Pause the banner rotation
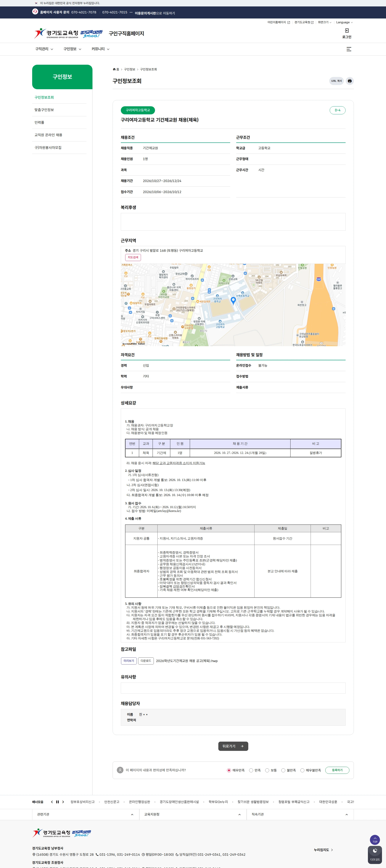Screen dimensions: 386x868 [x=57, y=802]
